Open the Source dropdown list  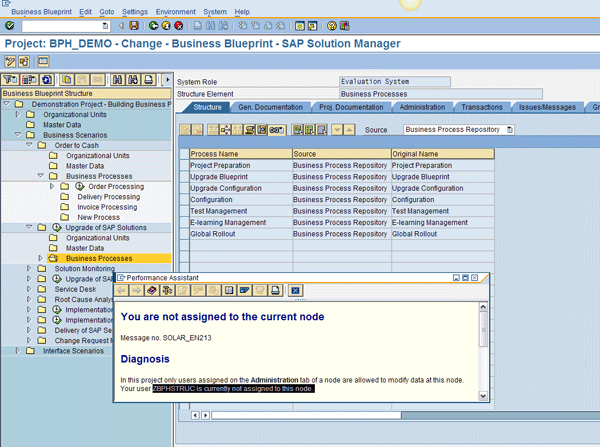coord(510,129)
